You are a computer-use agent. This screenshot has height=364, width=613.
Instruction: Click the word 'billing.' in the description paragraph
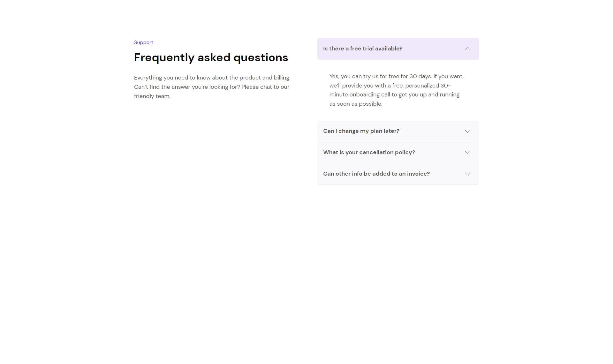[x=282, y=78]
